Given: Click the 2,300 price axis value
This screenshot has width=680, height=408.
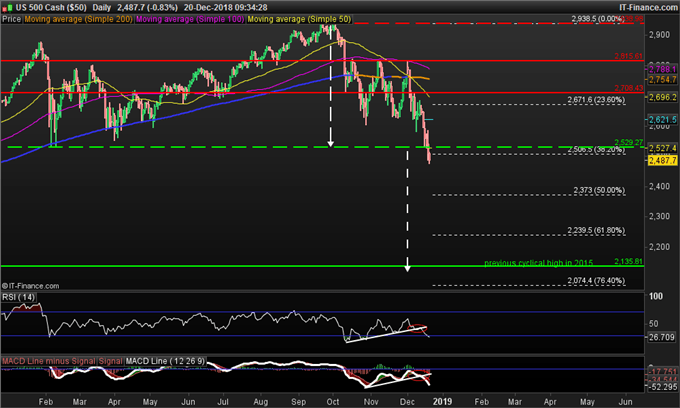Looking at the screenshot, I should pyautogui.click(x=659, y=216).
